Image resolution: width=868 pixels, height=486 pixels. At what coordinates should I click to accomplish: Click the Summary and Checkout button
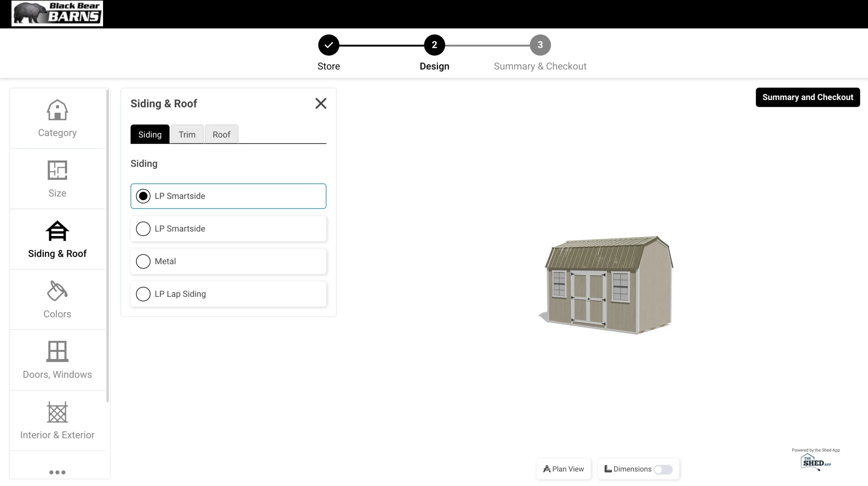click(x=808, y=97)
